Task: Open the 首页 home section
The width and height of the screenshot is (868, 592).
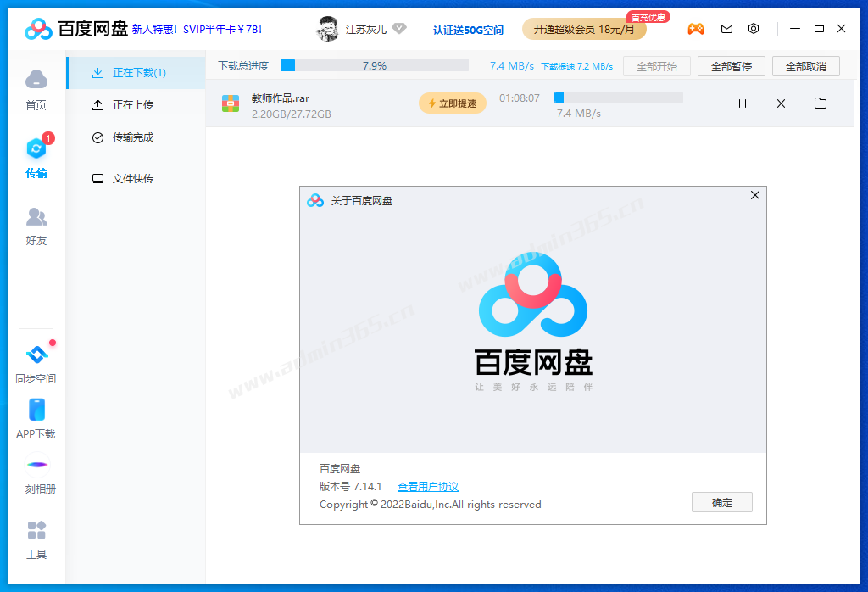Action: [x=36, y=90]
